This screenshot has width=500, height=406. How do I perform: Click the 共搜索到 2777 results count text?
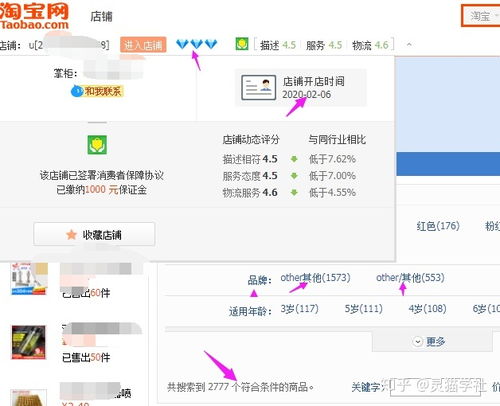[240, 387]
